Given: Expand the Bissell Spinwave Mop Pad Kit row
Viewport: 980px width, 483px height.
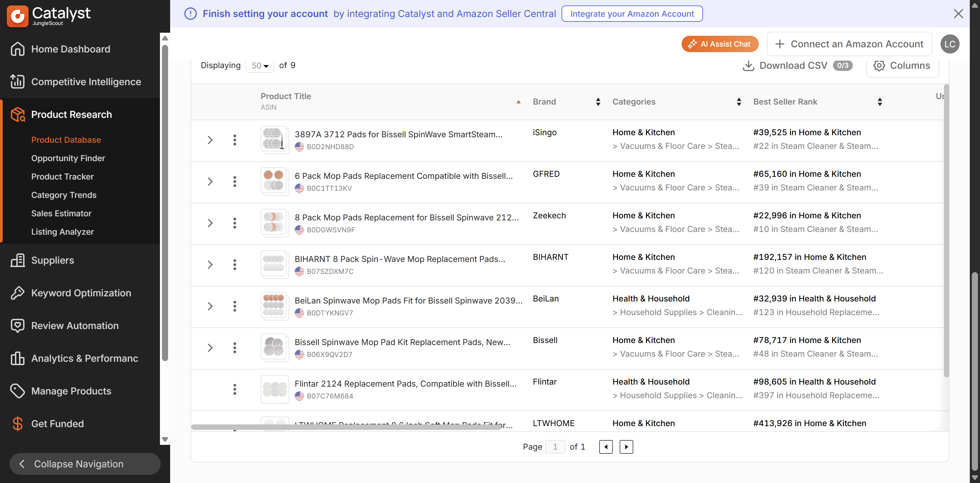Looking at the screenshot, I should pyautogui.click(x=210, y=347).
